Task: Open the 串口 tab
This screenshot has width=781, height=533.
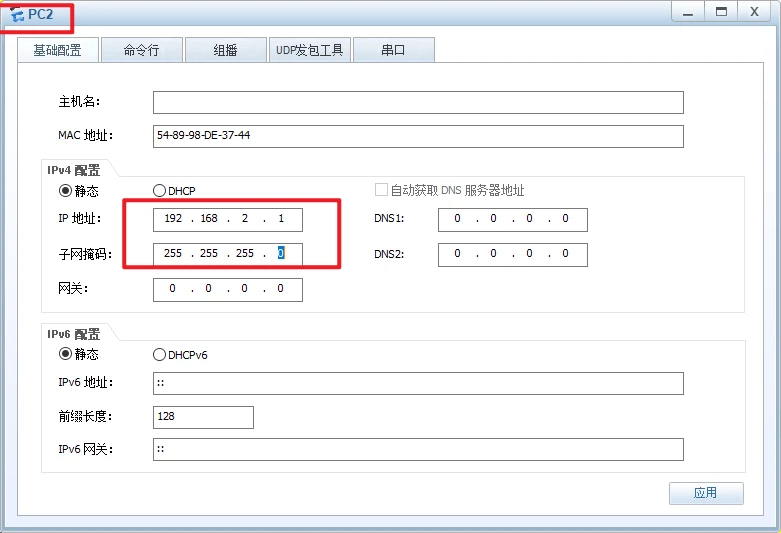Action: (393, 50)
